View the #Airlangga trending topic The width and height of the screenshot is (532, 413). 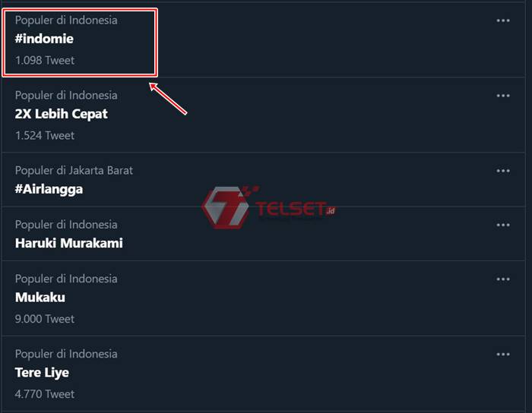click(x=49, y=189)
